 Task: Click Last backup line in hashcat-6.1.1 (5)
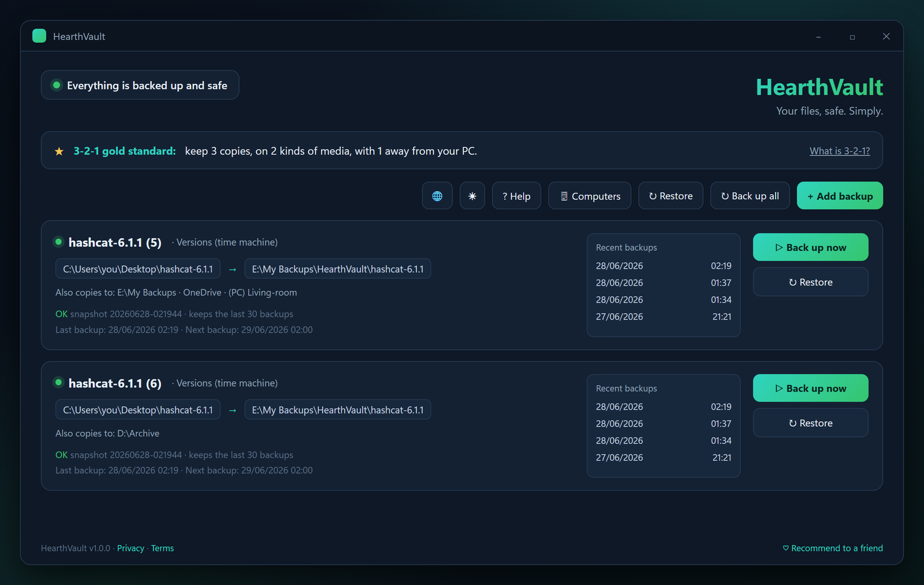(184, 330)
